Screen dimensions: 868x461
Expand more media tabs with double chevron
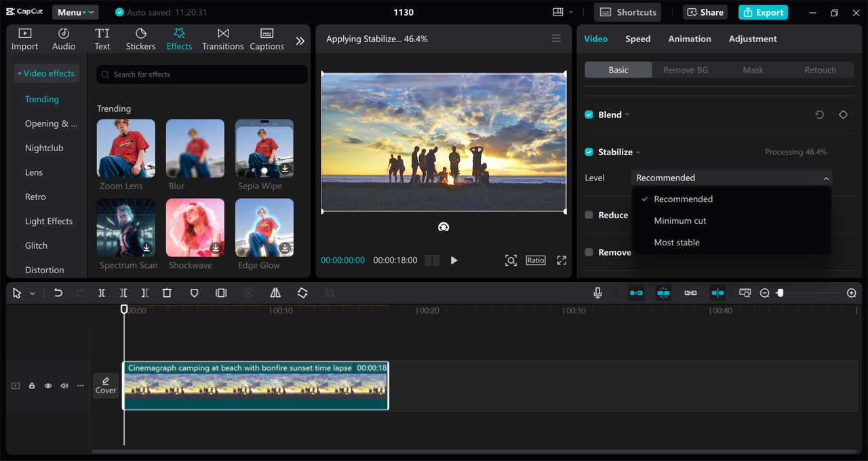(300, 41)
